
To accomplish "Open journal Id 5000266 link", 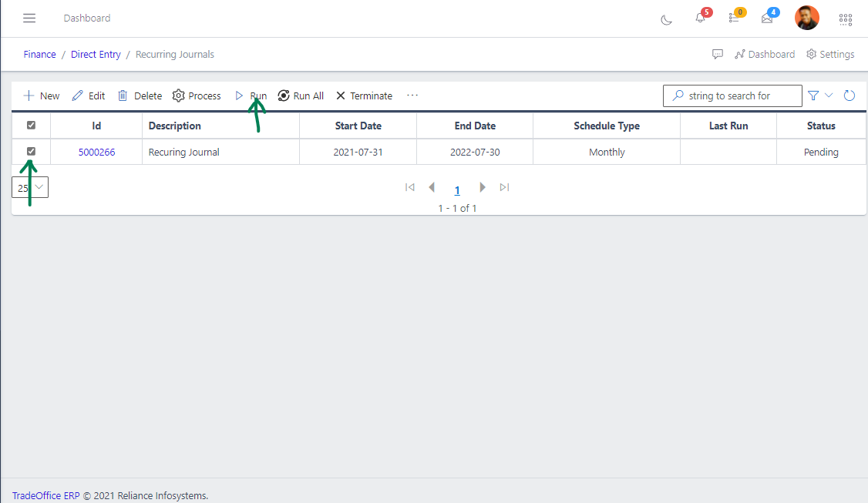I will click(96, 153).
